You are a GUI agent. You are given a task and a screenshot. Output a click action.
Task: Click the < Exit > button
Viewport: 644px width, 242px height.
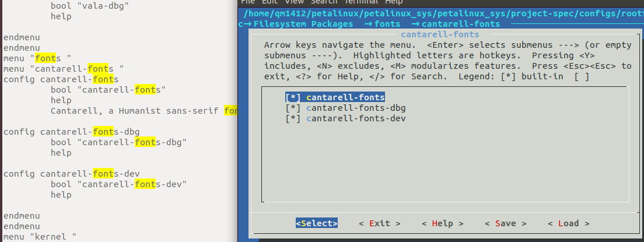point(380,223)
